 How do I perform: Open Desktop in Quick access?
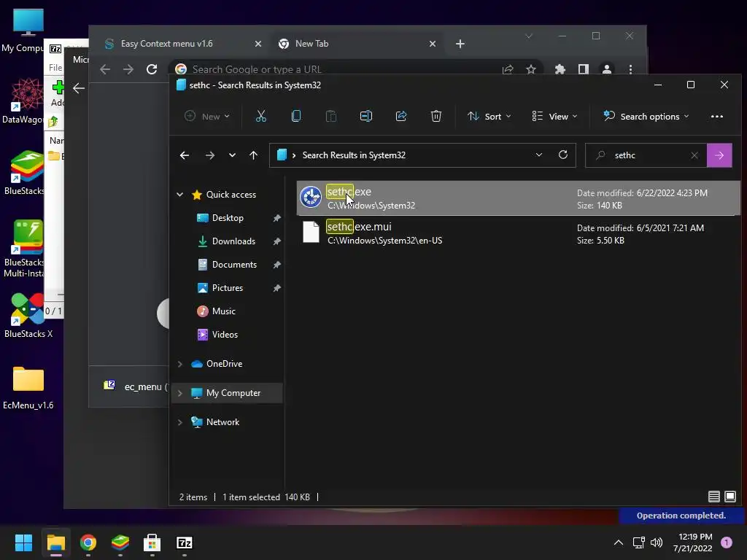tap(228, 217)
